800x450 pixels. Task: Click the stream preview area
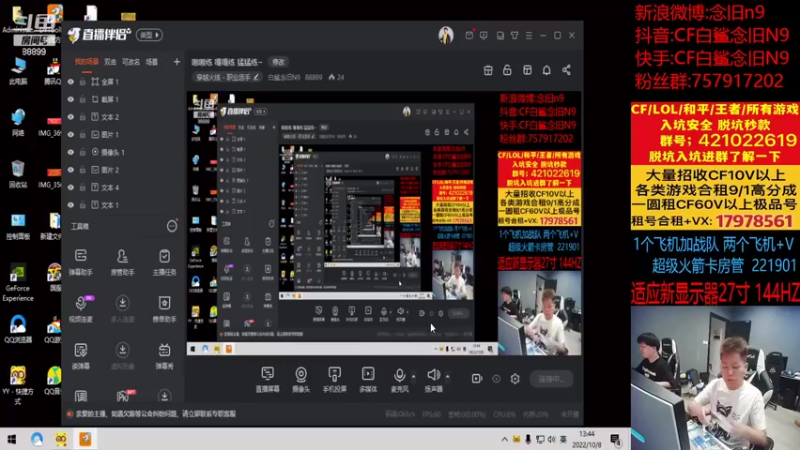click(x=384, y=223)
